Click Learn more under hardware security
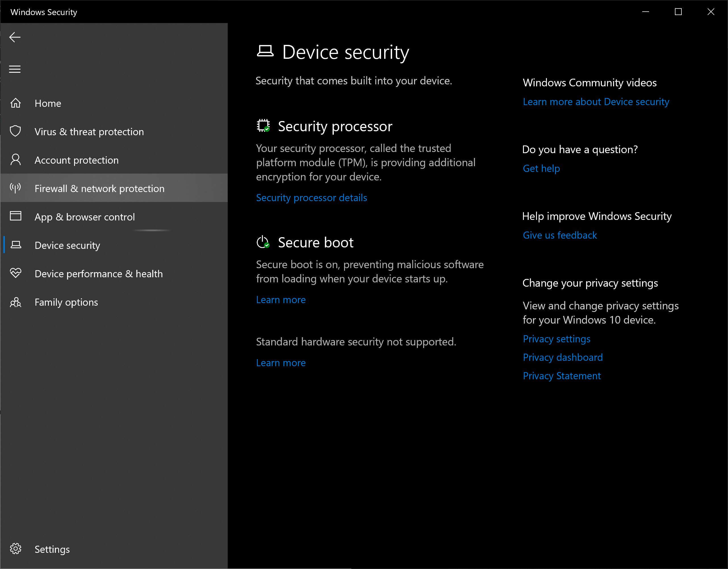The width and height of the screenshot is (728, 569). [281, 363]
